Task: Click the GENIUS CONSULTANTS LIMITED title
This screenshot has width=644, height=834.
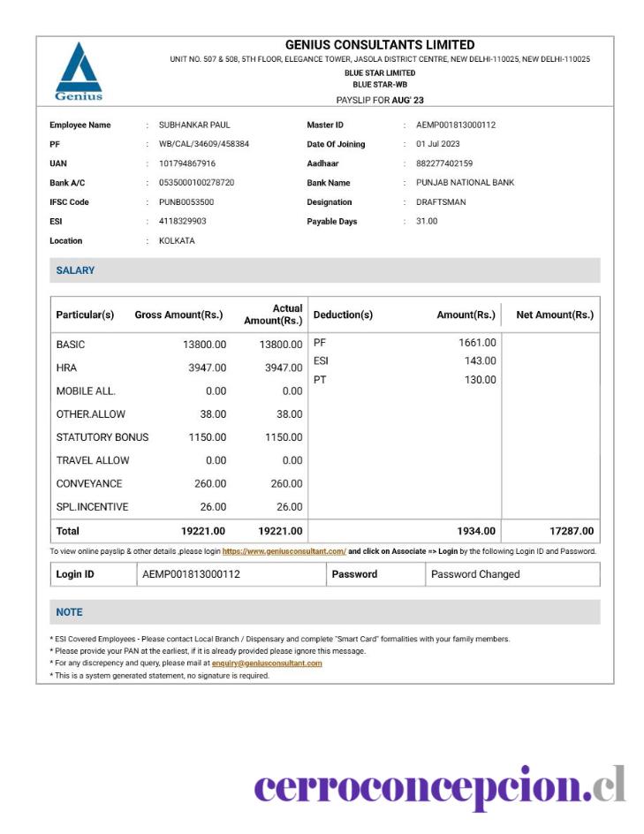Action: tap(380, 45)
